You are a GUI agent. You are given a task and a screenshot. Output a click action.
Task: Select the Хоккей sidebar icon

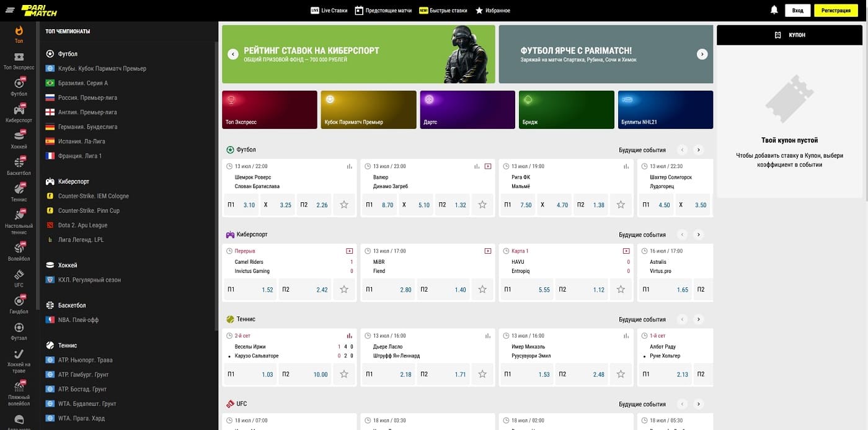(x=19, y=140)
